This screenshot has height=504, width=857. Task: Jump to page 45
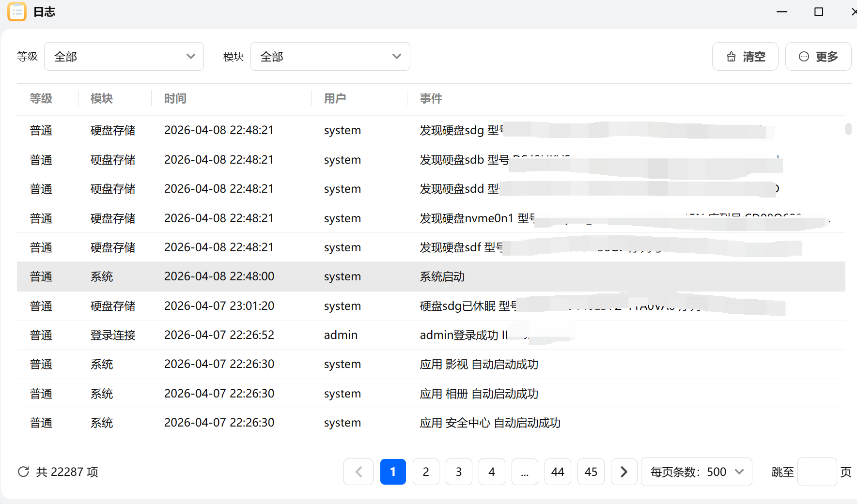point(591,472)
